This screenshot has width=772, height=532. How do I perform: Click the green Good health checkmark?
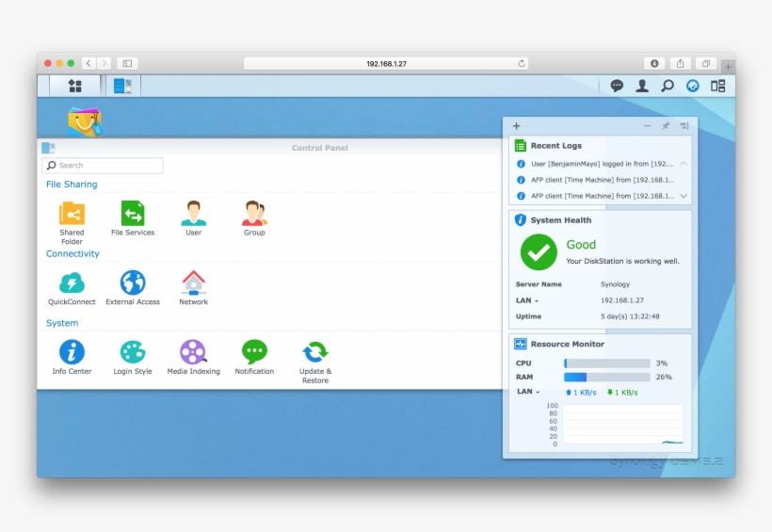pyautogui.click(x=539, y=252)
